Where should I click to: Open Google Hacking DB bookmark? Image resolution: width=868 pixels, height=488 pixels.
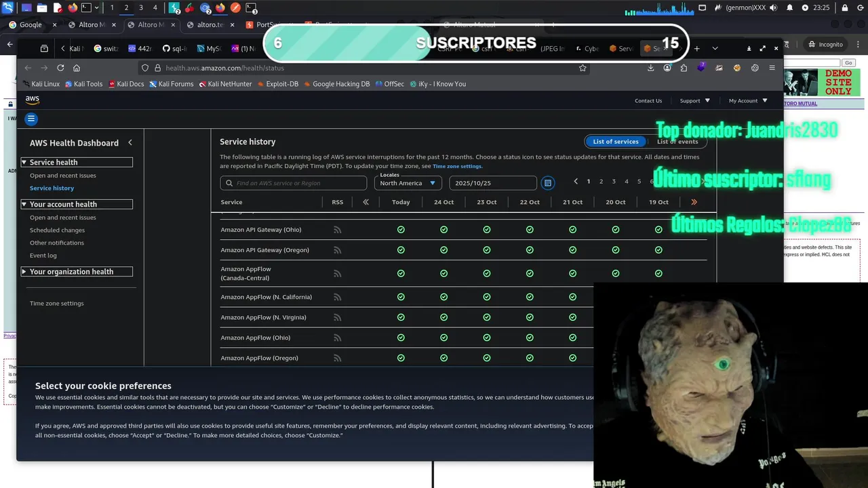(x=336, y=84)
